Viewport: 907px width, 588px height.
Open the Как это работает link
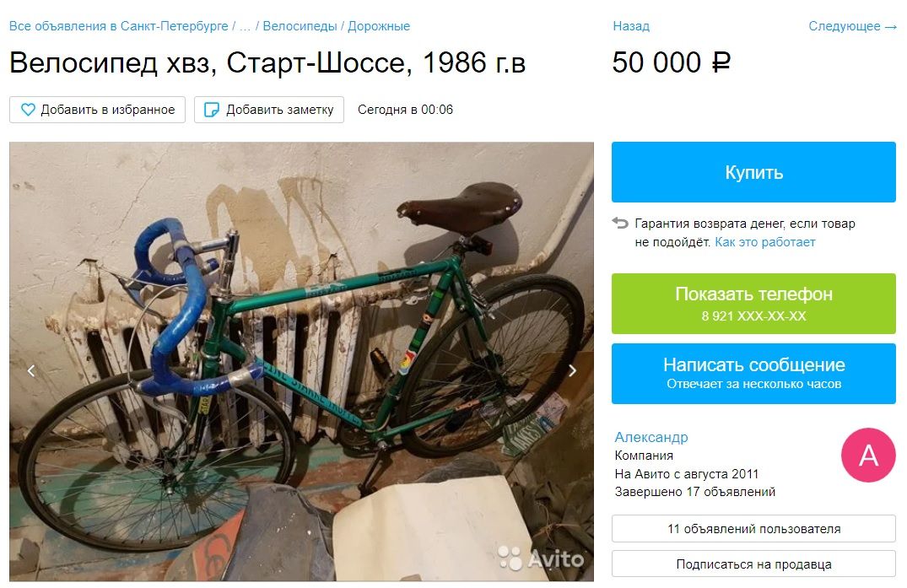764,242
